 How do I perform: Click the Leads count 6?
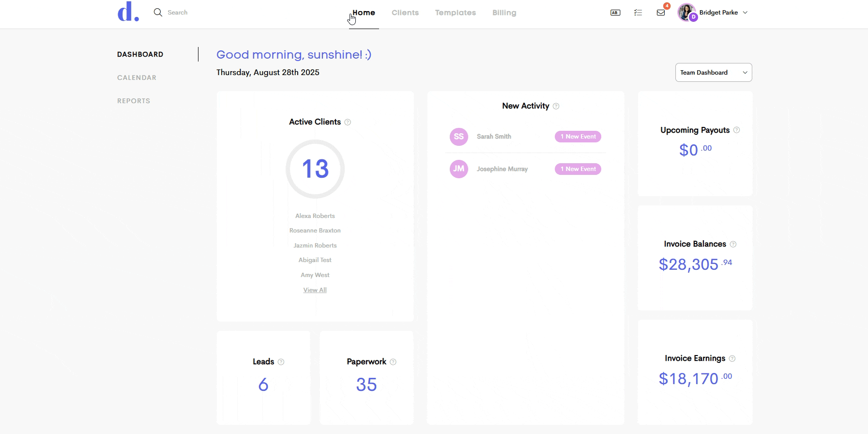263,385
